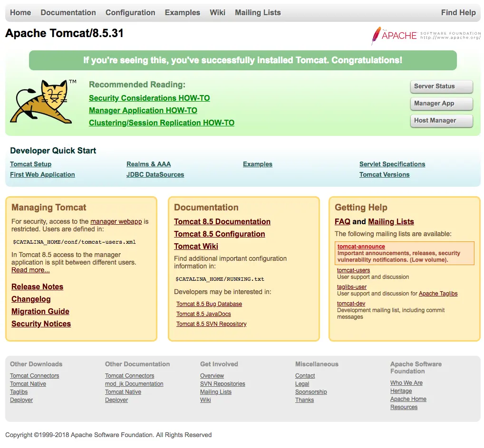Open the Migration Guide link
The width and height of the screenshot is (484, 448).
pyautogui.click(x=40, y=311)
